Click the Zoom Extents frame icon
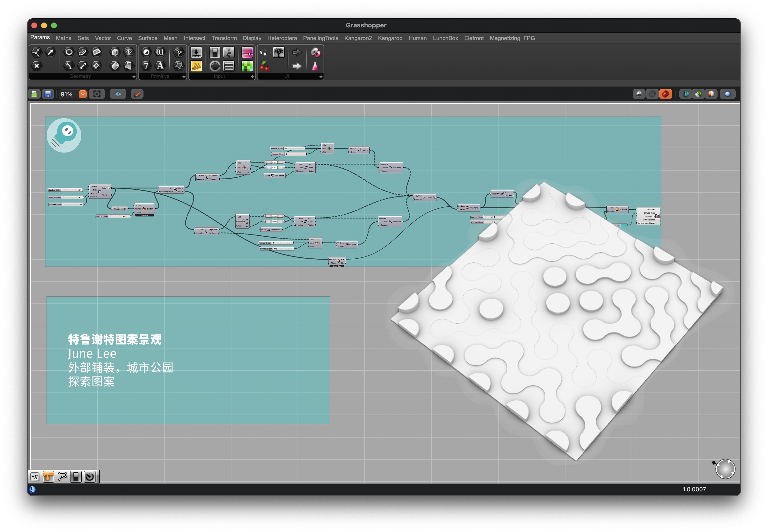Screen dimensions: 768x532 click(97, 94)
